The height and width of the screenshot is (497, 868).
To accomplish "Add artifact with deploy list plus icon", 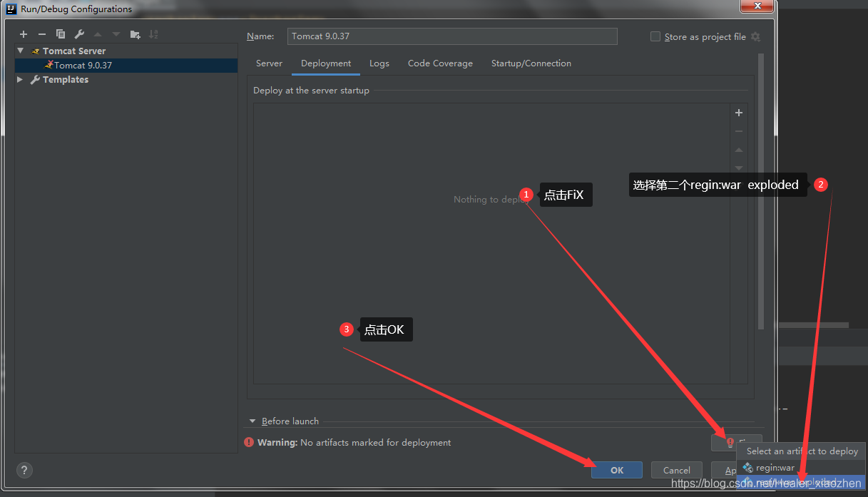I will [739, 113].
